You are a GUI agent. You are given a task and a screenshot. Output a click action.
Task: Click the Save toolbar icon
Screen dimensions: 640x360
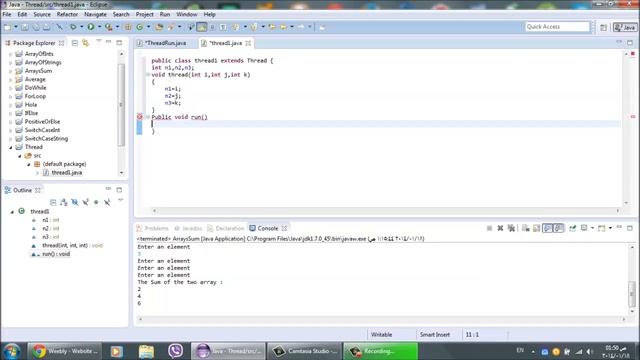25,27
